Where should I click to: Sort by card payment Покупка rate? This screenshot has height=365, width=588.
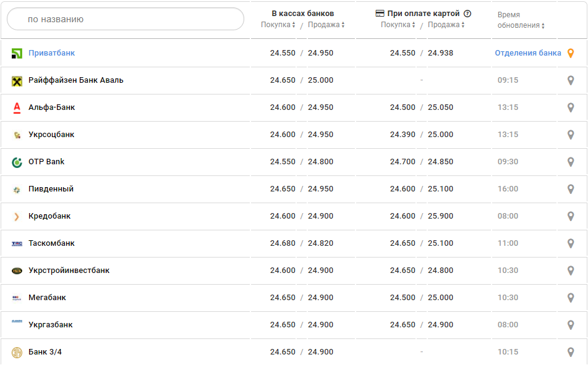(398, 25)
